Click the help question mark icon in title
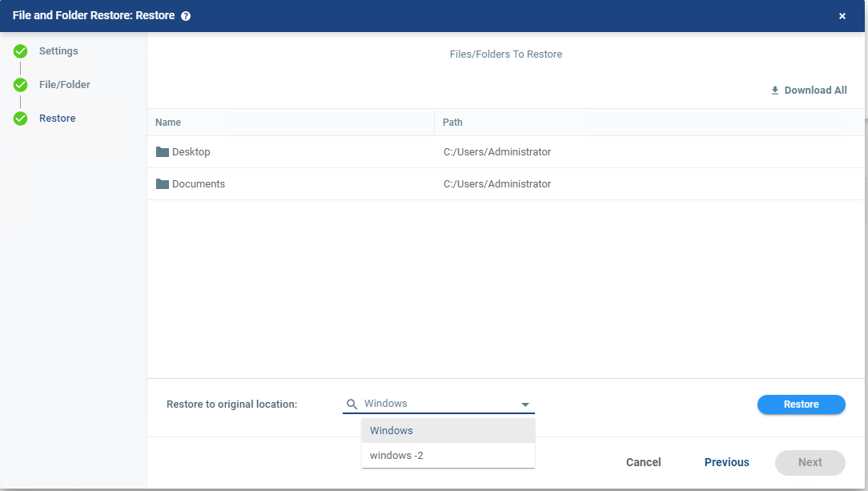 (x=186, y=16)
